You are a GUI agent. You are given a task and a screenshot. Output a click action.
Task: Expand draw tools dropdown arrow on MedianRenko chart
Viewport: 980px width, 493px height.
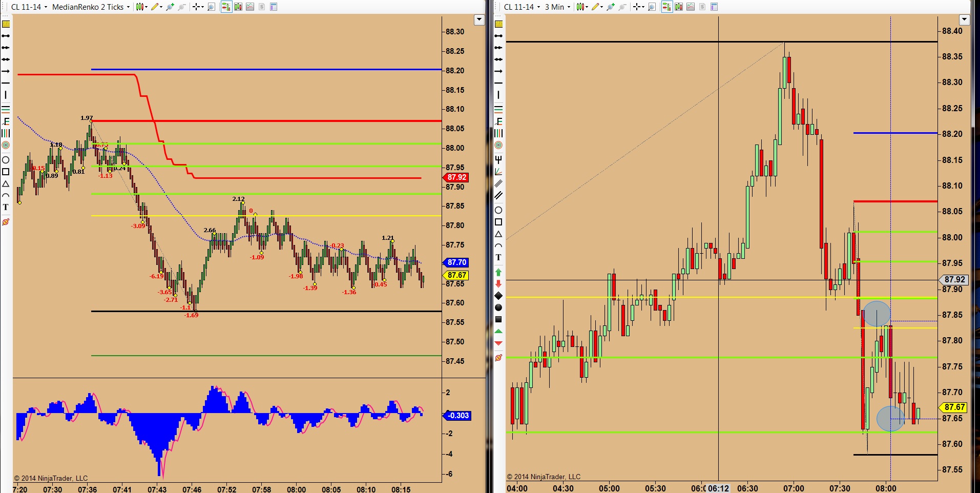[161, 7]
